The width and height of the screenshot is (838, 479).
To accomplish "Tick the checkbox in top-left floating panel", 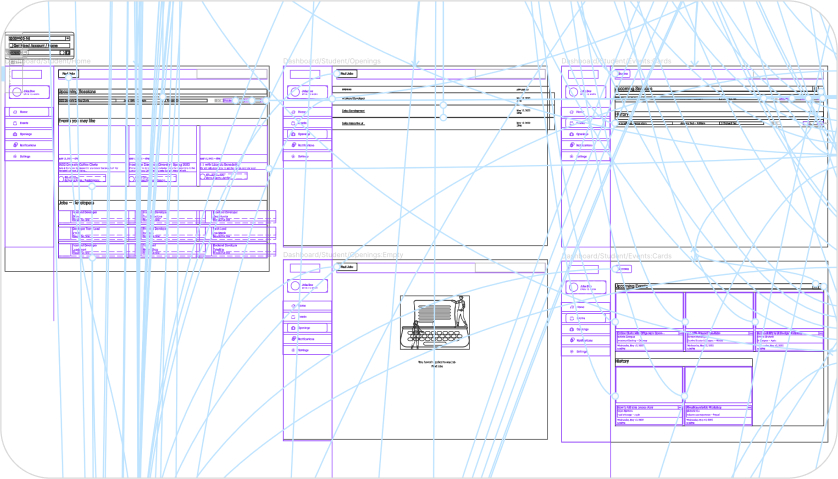I will pyautogui.click(x=11, y=46).
